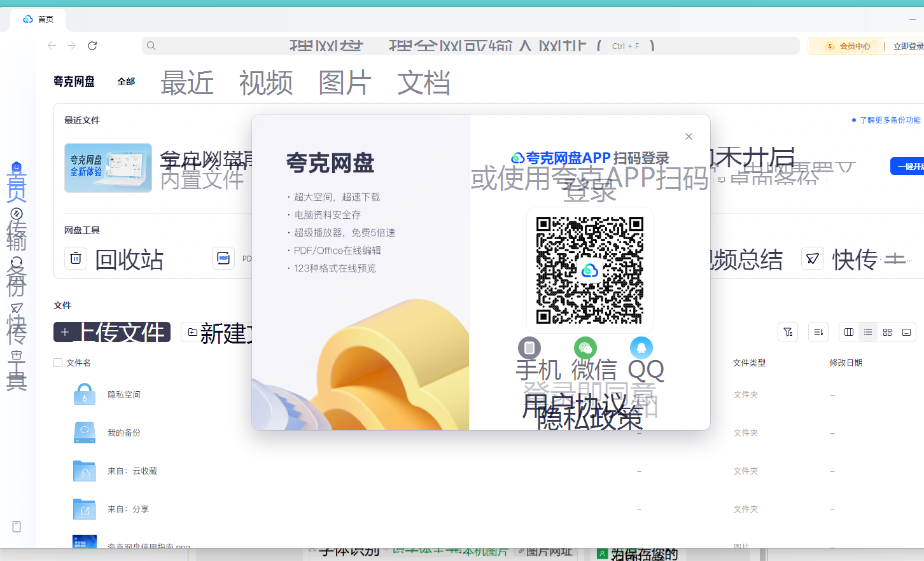Click the phone icon at sidebar bottom
Viewport: 924px width, 561px height.
[17, 527]
